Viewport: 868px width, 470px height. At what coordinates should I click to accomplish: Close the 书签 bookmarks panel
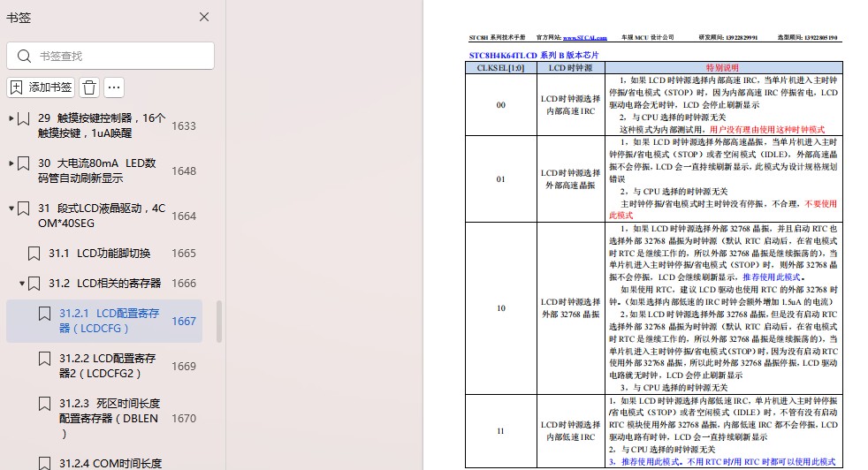click(x=204, y=17)
